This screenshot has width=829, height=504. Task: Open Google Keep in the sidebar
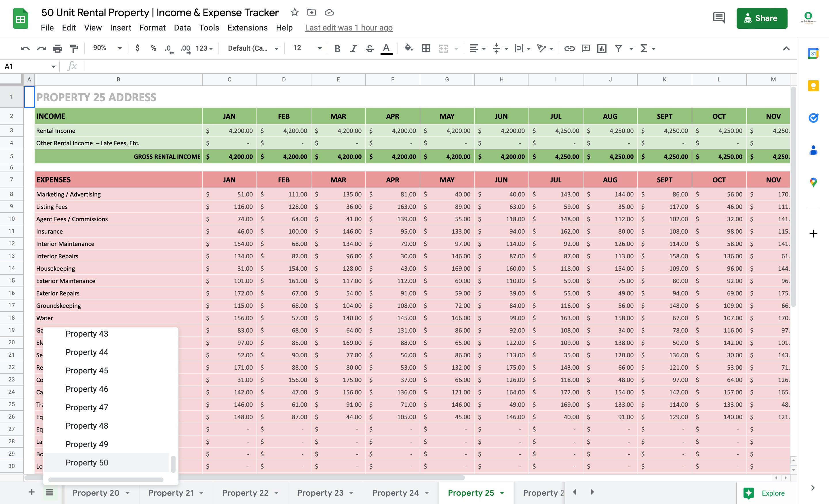813,86
